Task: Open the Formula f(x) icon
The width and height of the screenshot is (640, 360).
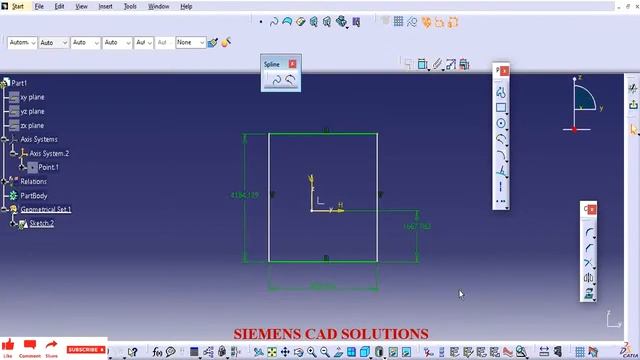Action: point(157,352)
